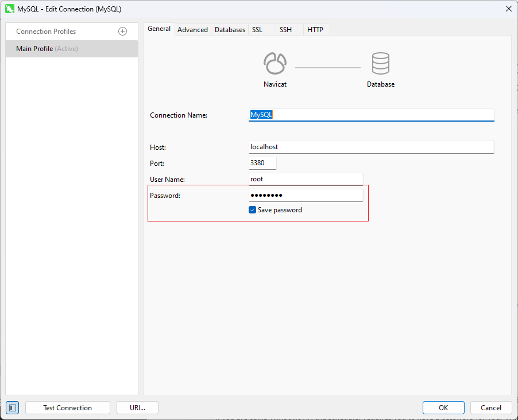518x420 pixels.
Task: Switch to the Advanced tab
Action: point(192,30)
